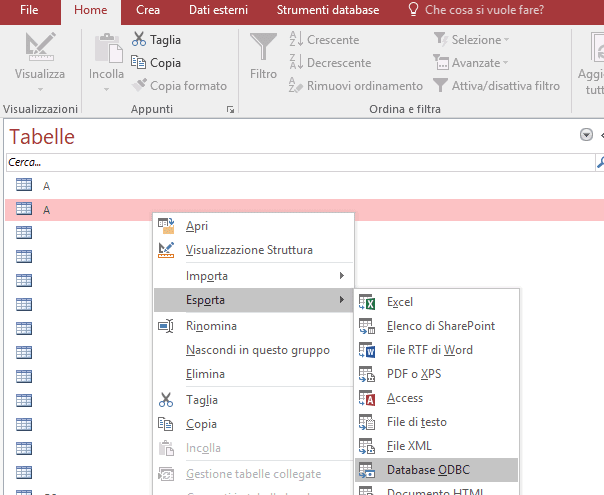Select the highlighted table A row
The height and width of the screenshot is (495, 604).
tap(304, 210)
